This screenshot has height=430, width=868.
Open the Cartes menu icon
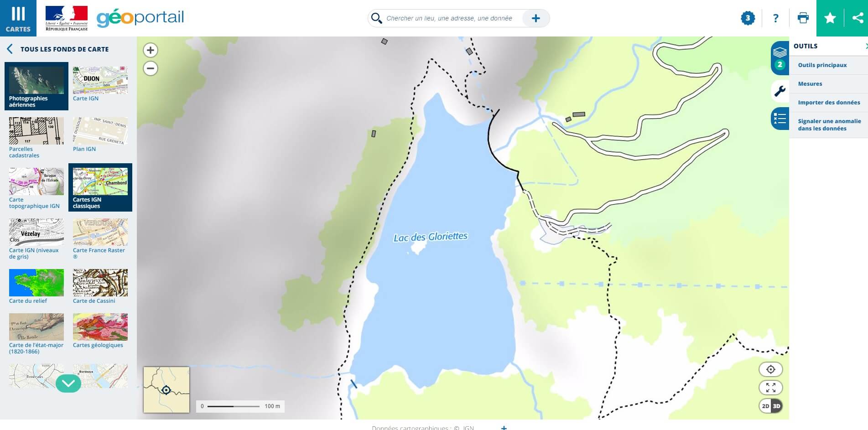click(18, 18)
